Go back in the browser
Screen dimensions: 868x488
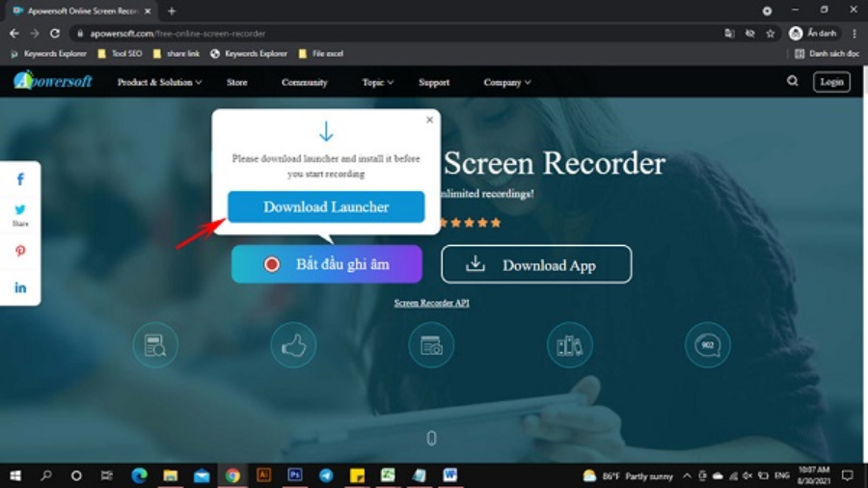pyautogui.click(x=14, y=34)
